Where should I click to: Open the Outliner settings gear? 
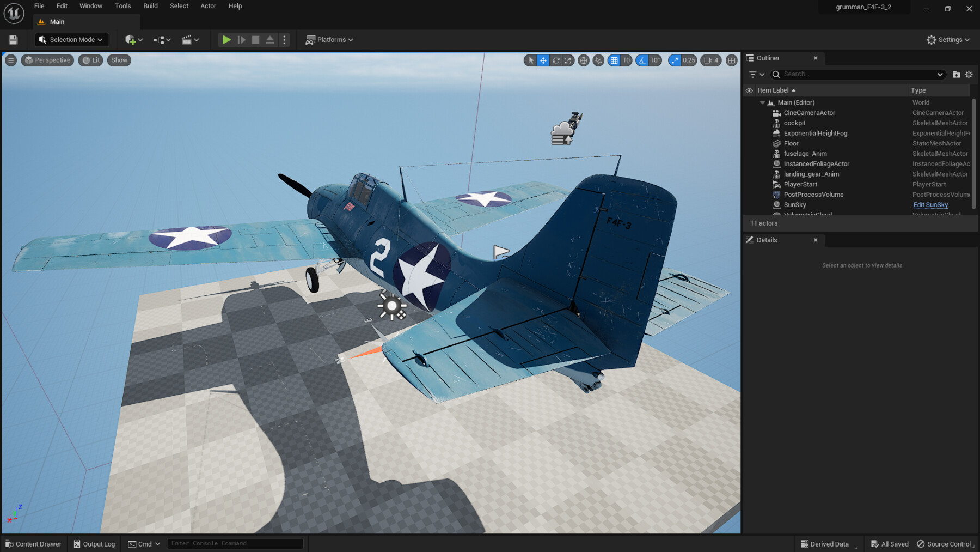pos(969,75)
